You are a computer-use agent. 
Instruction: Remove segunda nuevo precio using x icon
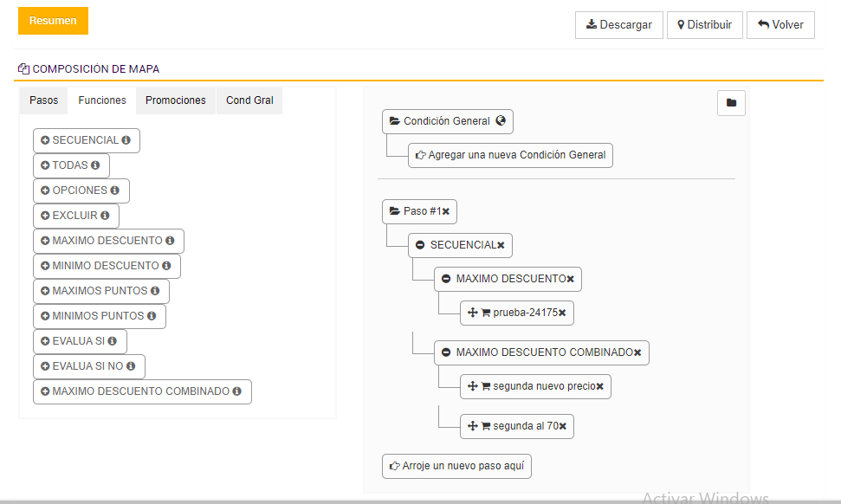pos(599,386)
